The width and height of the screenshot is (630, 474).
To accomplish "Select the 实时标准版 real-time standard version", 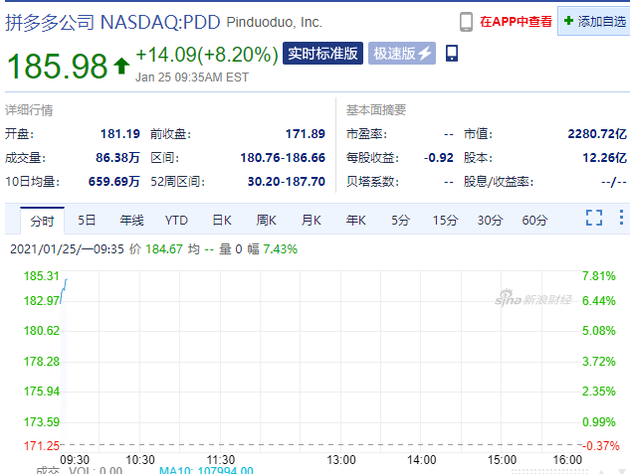I will coord(323,53).
